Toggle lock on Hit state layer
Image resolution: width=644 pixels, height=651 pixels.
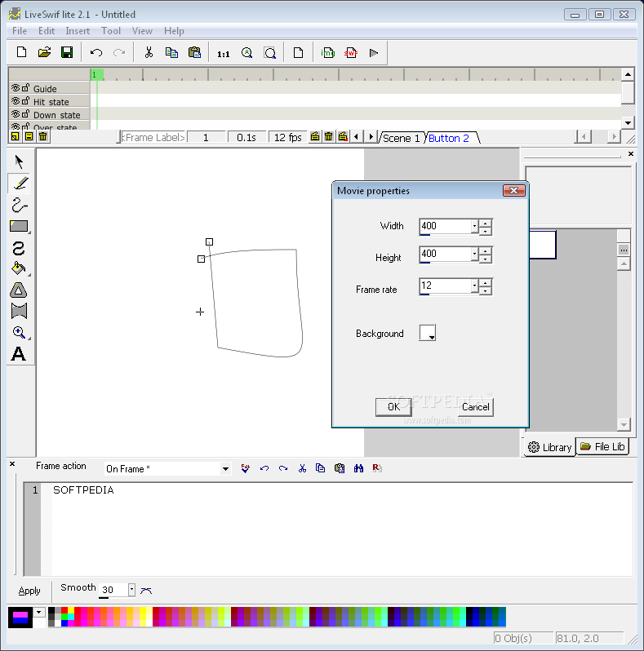coord(25,100)
